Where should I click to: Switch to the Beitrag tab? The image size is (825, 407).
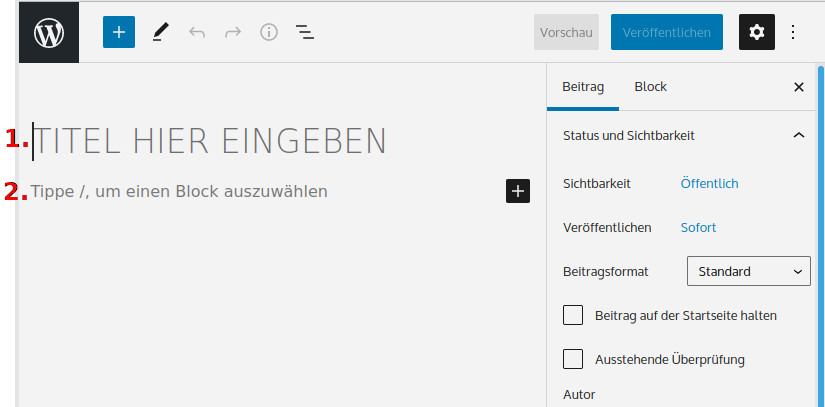(582, 87)
